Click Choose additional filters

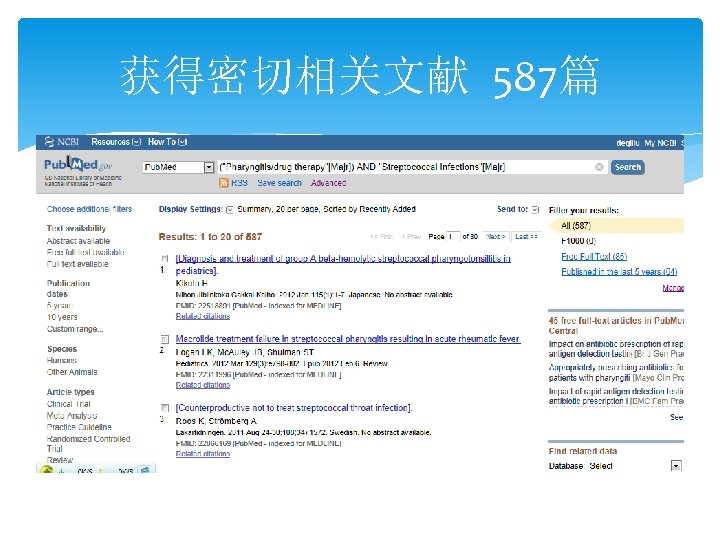(x=89, y=209)
